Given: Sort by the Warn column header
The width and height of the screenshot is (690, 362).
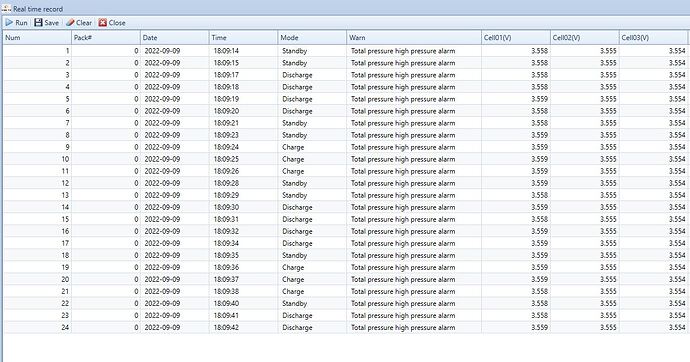Looking at the screenshot, I should pyautogui.click(x=414, y=37).
